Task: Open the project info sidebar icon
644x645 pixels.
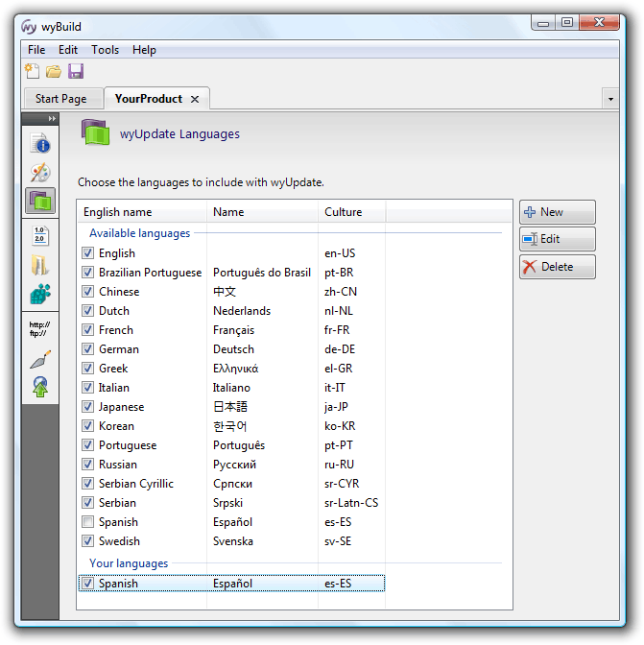Action: tap(40, 144)
